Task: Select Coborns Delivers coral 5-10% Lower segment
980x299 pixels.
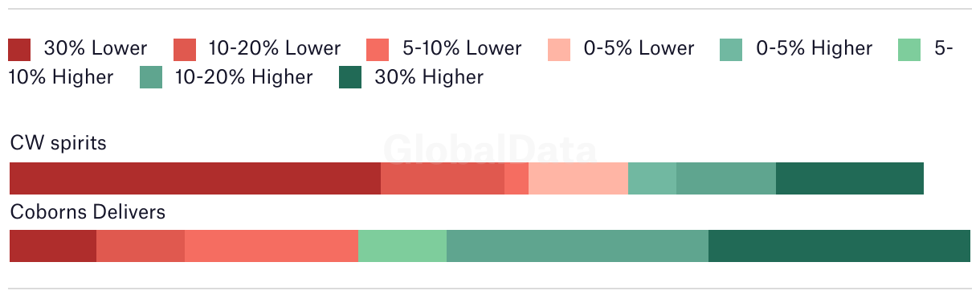Action: coord(272,246)
